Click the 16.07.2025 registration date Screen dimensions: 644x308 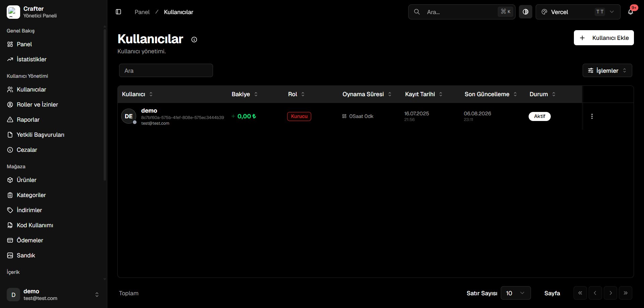coord(417,114)
